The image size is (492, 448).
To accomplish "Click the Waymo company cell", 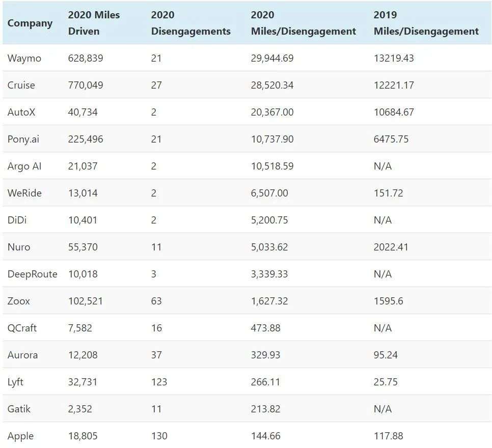I will tap(24, 58).
